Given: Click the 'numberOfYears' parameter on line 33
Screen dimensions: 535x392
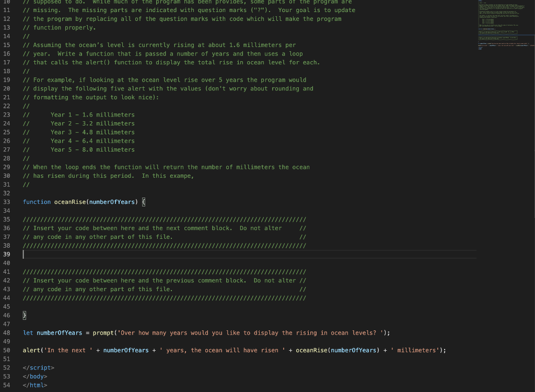Looking at the screenshot, I should pos(112,202).
